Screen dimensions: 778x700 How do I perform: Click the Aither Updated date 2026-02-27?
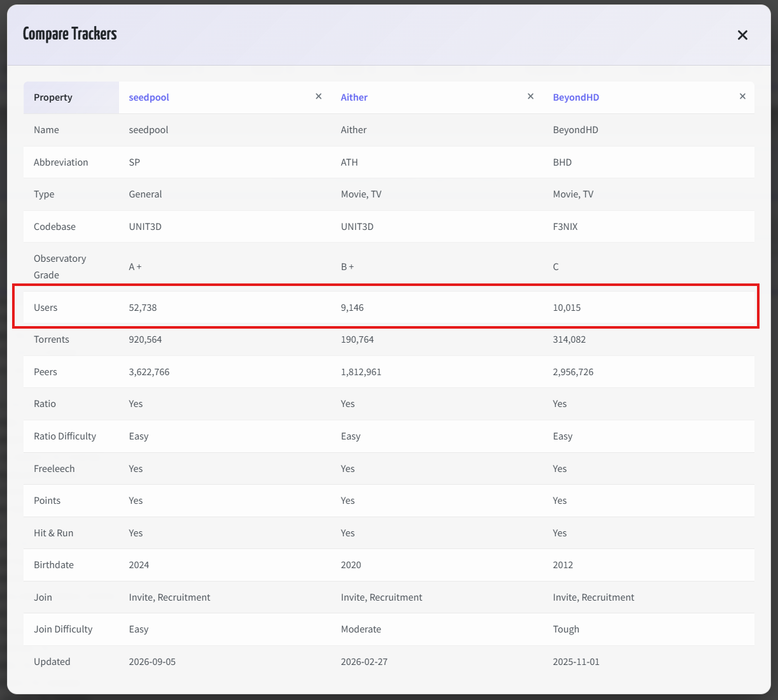(x=364, y=662)
